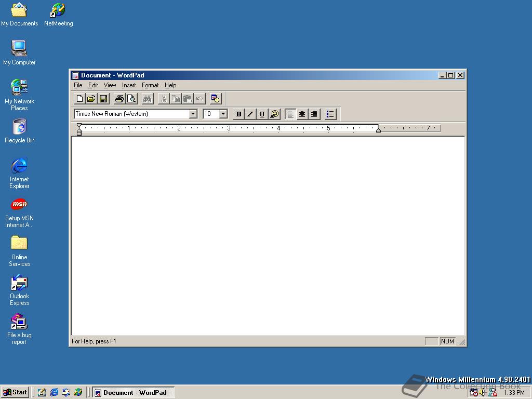532x399 pixels.
Task: Click the Cut scissors icon
Action: point(164,99)
